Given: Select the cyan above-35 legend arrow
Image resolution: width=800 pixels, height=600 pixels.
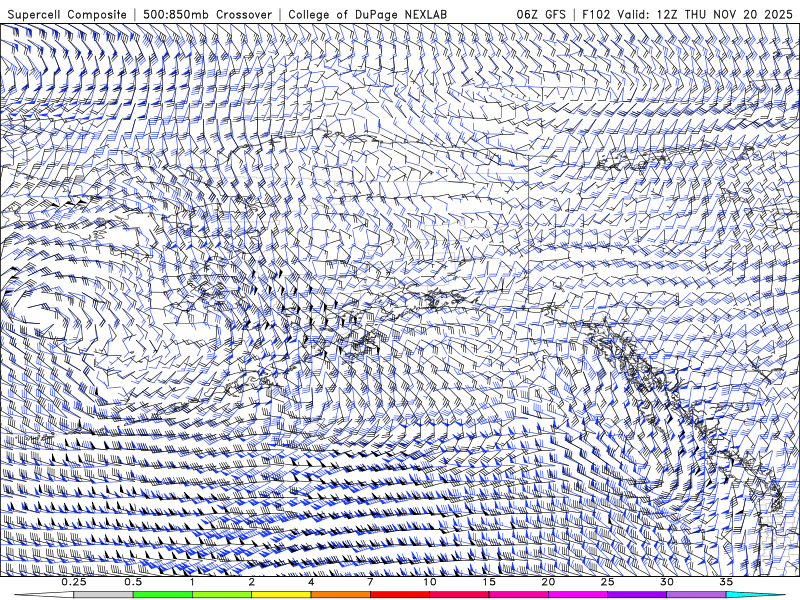Looking at the screenshot, I should (x=756, y=595).
